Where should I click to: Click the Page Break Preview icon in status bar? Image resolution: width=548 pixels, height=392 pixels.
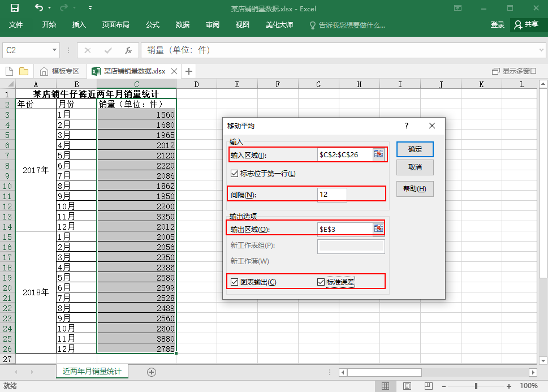[429, 385]
